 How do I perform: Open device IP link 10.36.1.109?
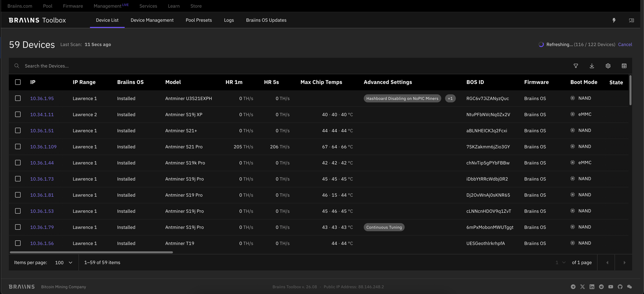point(43,147)
